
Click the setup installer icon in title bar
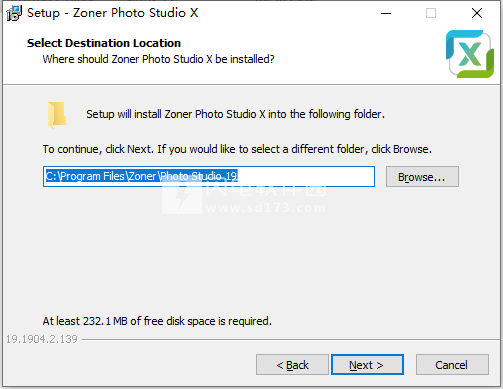[x=14, y=13]
